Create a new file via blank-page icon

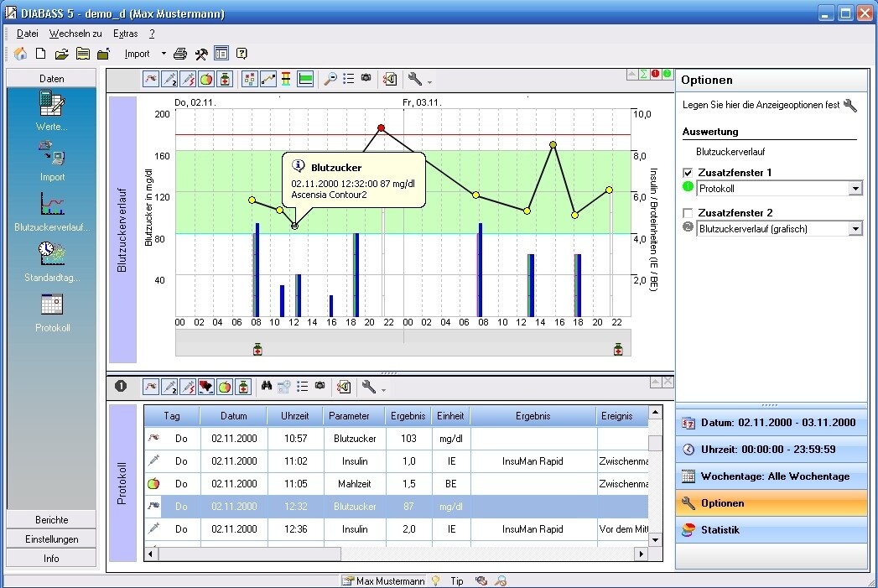coord(40,54)
